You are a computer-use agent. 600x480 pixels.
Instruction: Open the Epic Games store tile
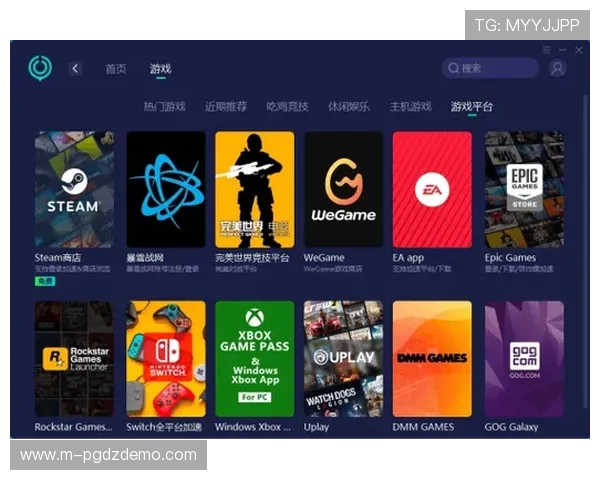(524, 189)
